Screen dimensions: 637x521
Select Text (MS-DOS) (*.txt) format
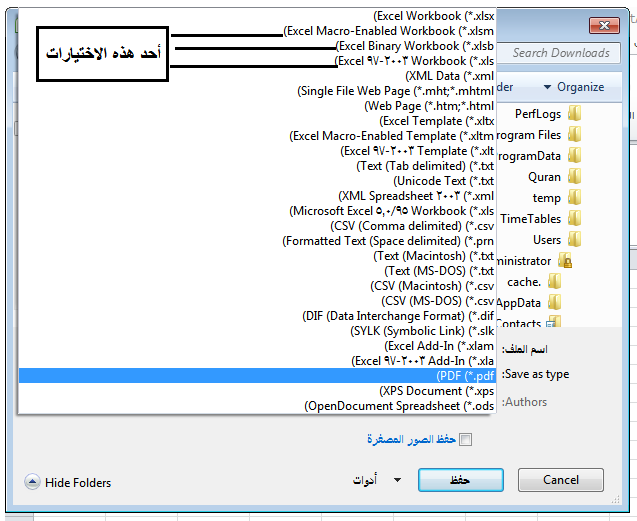coord(257,271)
